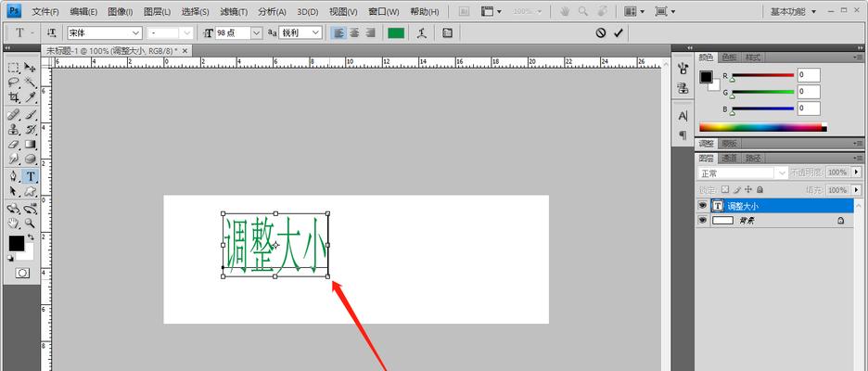Open the Type tool preset picker
Viewport: 868px width, 371px height.
coord(22,33)
